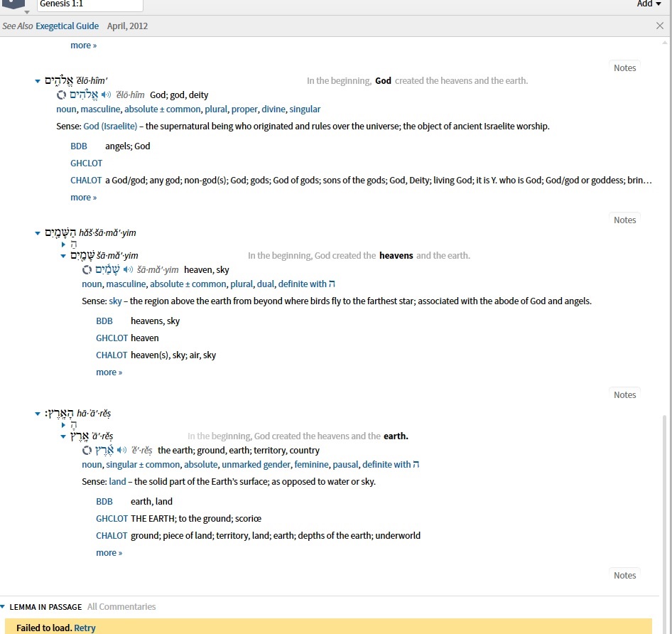Play pronunciation audio for šā·mǎʹ·yim lemma
Viewport: 672px width, 634px height.
tap(128, 269)
